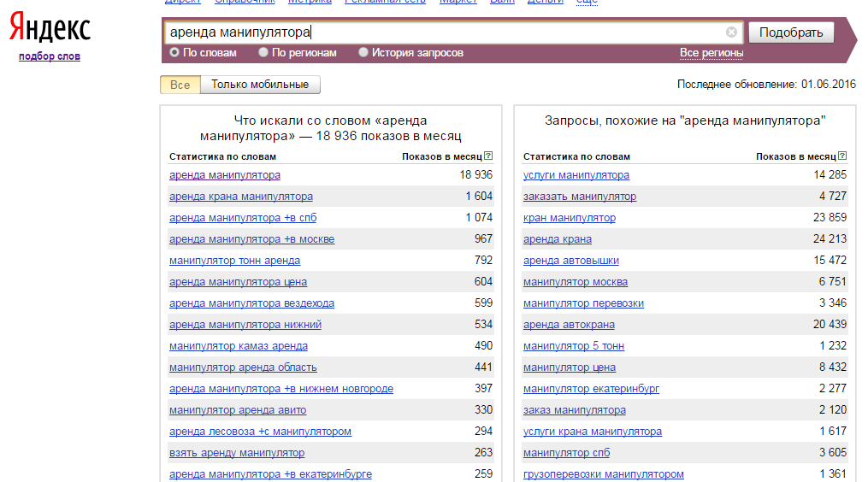Select the "По регионам" radio option
The image size is (868, 482).
pos(264,53)
